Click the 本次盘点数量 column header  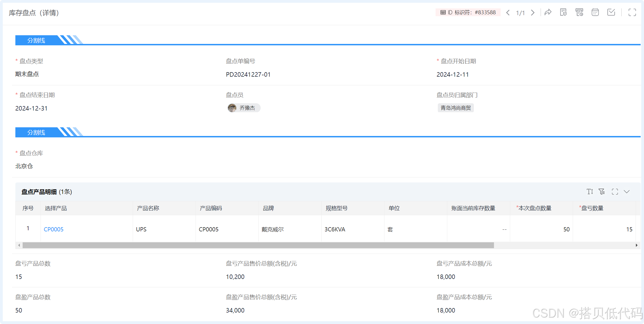[x=535, y=208]
